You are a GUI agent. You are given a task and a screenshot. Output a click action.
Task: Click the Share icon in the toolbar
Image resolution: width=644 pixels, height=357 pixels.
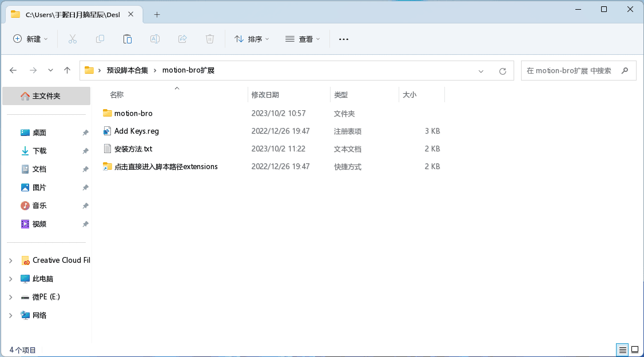tap(182, 39)
